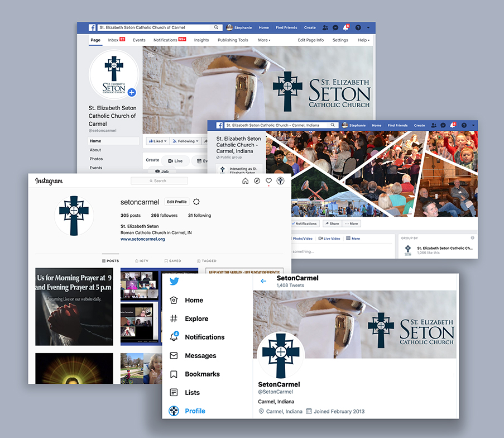Select Photos in the Page sidebar
This screenshot has width=504, height=438.
96,159
